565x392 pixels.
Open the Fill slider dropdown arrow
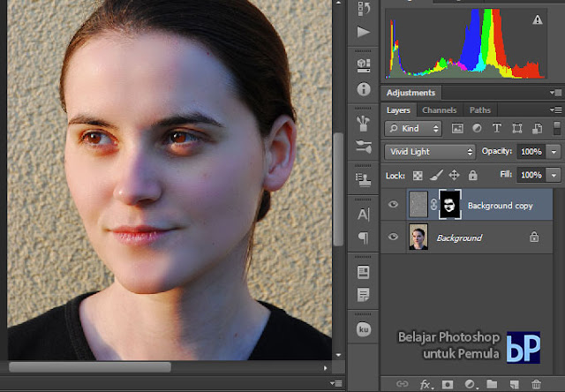pos(554,175)
